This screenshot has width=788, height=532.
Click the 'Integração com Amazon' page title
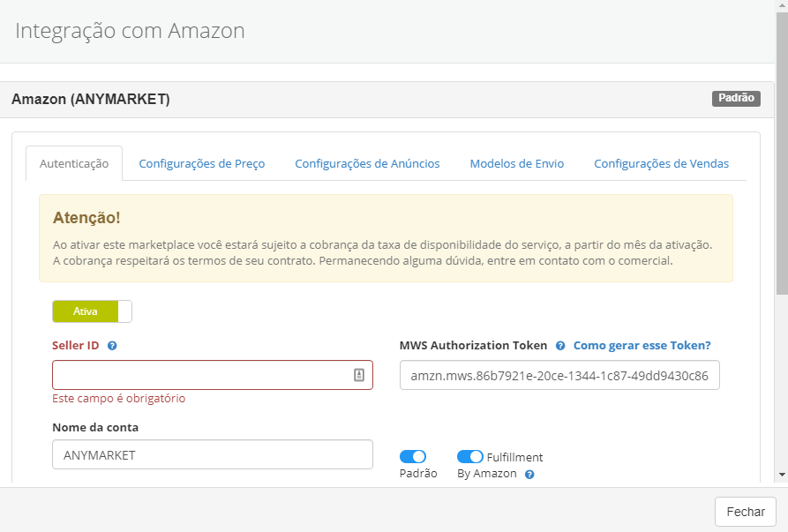coord(130,31)
